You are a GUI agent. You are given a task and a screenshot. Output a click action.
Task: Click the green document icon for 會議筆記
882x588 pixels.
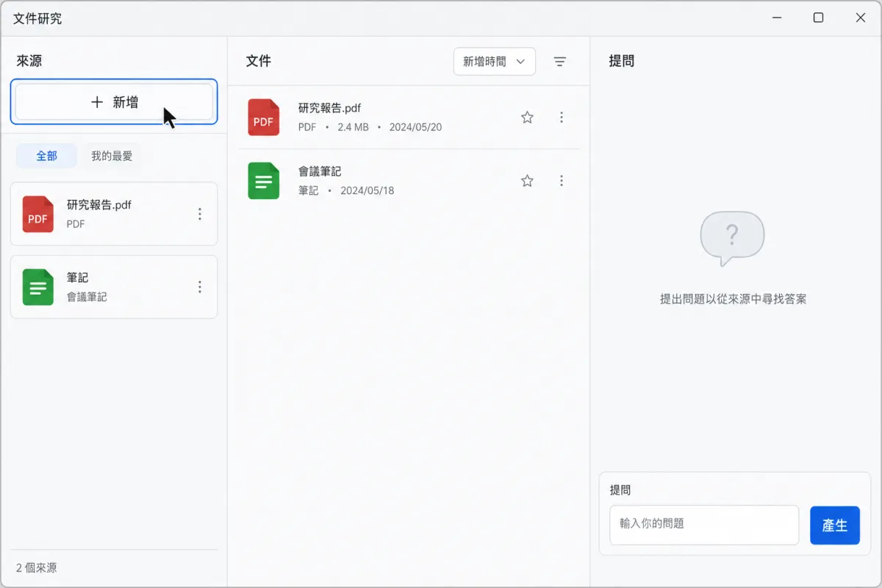coord(263,181)
